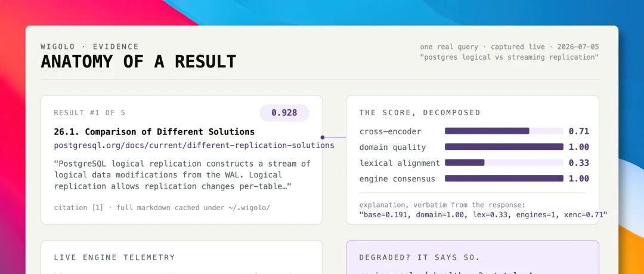Click the verbatim explanation string "base=0.191…"
This screenshot has width=644, height=274.
pos(484,215)
